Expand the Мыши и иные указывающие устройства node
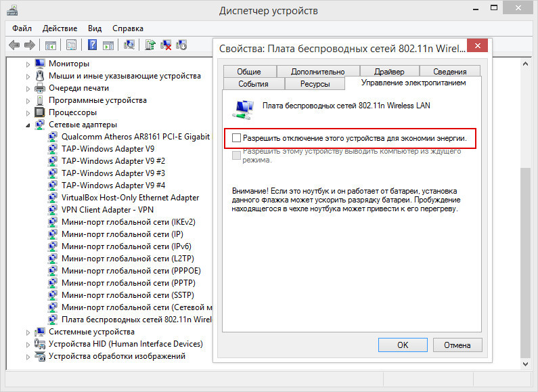The image size is (538, 392). 28,77
